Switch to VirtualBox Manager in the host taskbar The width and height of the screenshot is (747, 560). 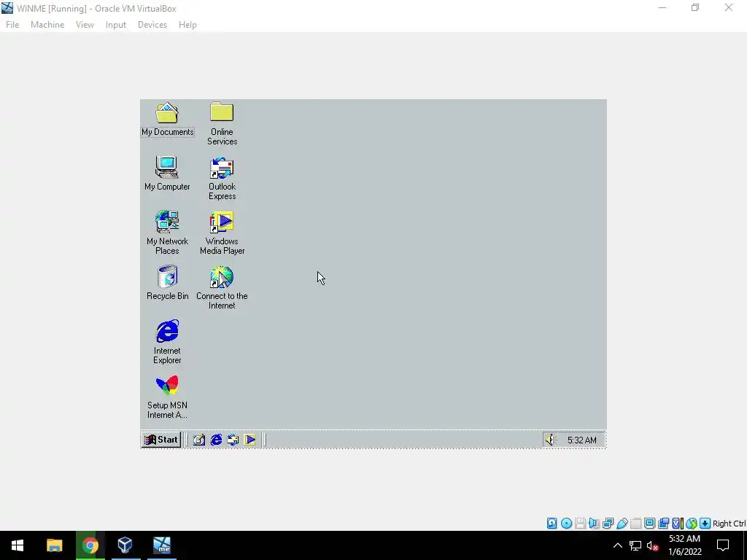click(125, 545)
